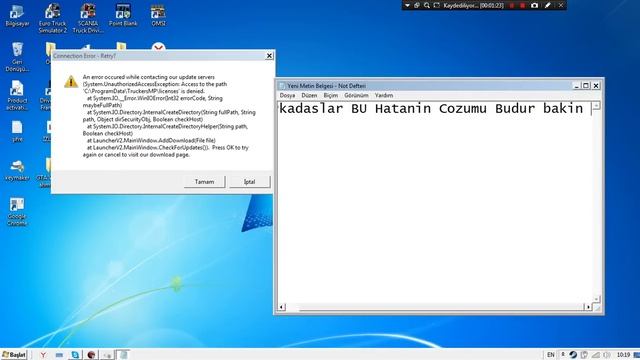
Task: Close the recorder toolbar
Action: tap(561, 5)
